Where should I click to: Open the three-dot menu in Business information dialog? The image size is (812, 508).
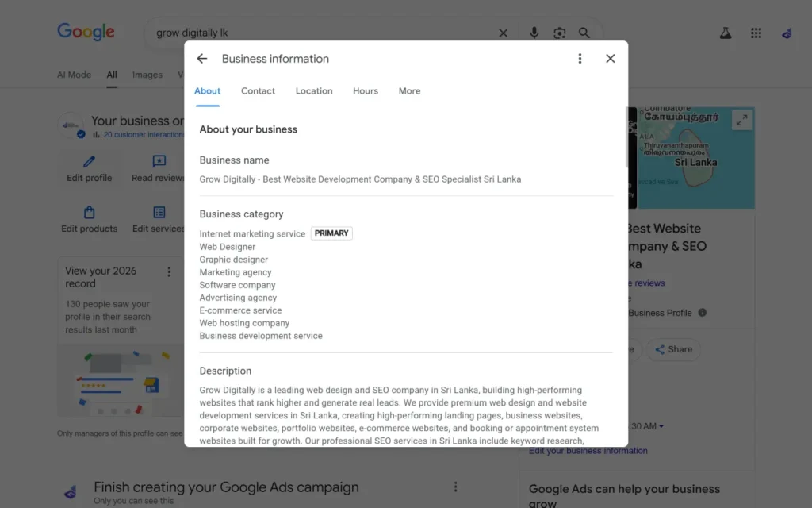[x=580, y=59]
